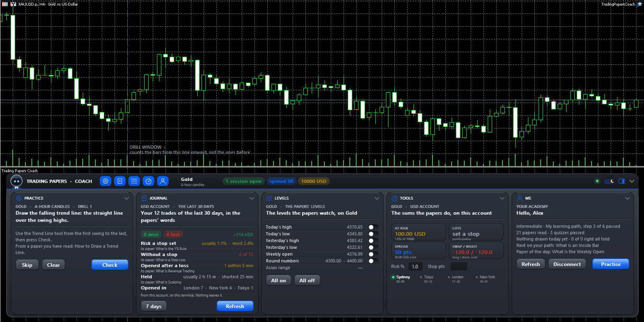Toggle Yesterday's high level switch
Screen dimensions: 644x322
pos(373,241)
